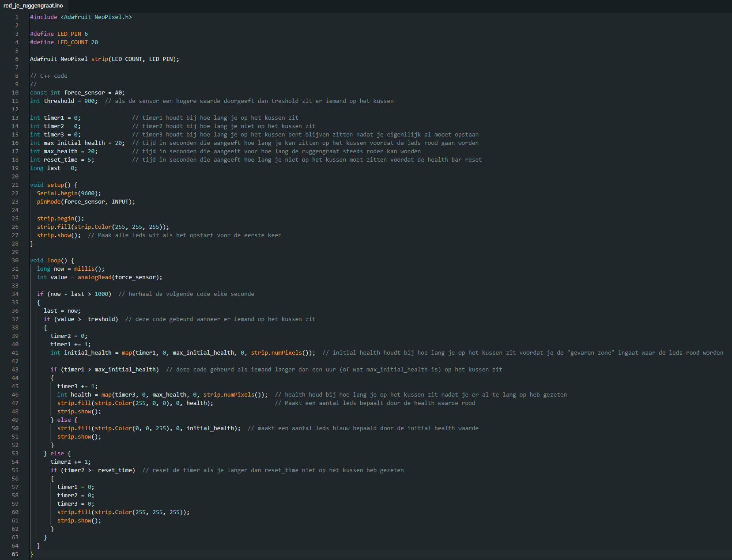Click 'strip.fill(strip.Color(255, 255, 255));' on line 60

pos(123,512)
